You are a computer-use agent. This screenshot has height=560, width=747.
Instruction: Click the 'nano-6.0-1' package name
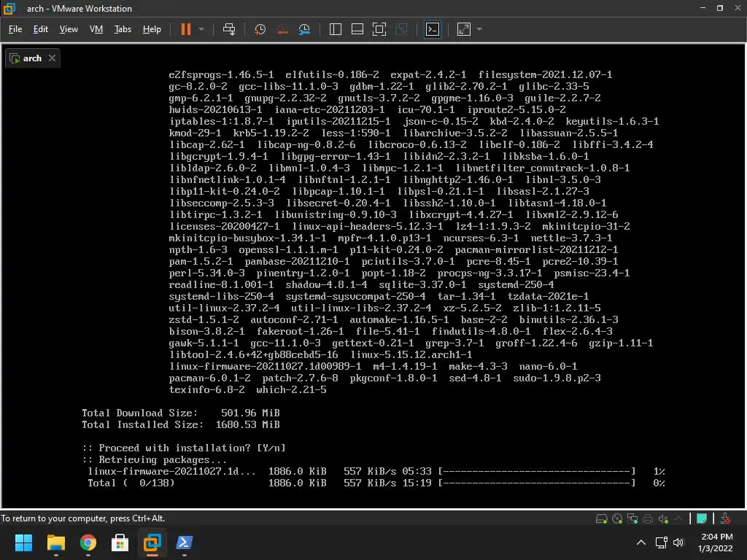click(x=548, y=367)
